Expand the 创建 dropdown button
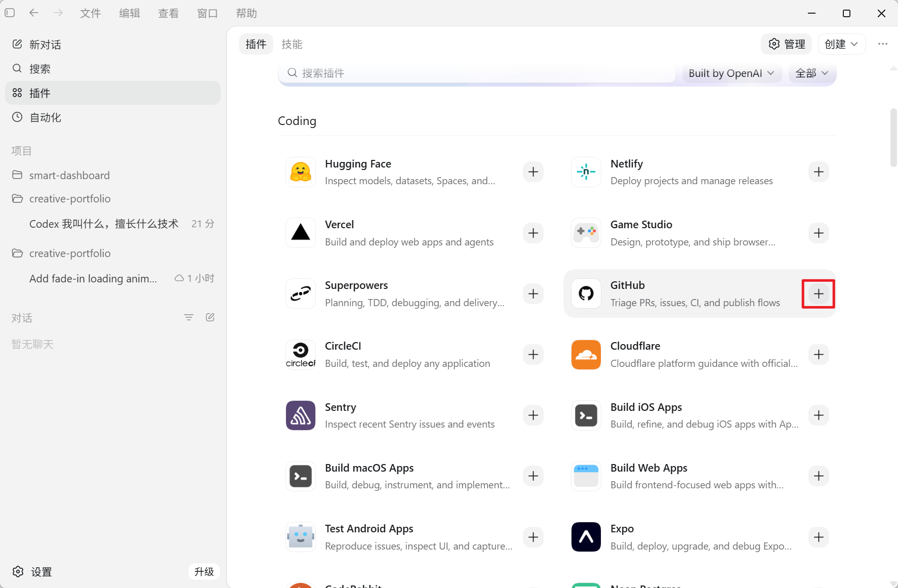The image size is (898, 588). [842, 44]
